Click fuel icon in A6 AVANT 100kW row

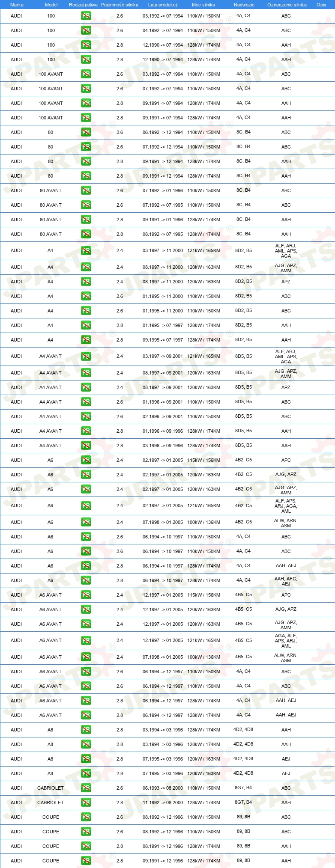[x=86, y=657]
